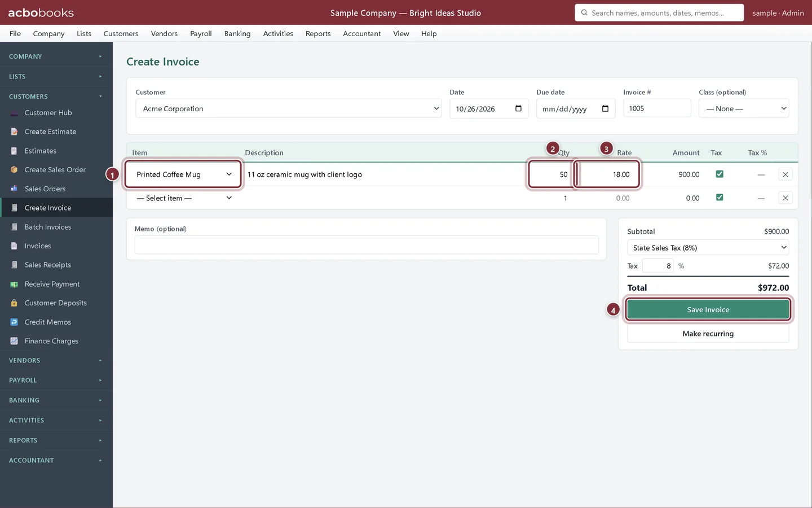Open Customer Hub from sidebar icon
Screen dimensions: 812x508
click(x=14, y=113)
